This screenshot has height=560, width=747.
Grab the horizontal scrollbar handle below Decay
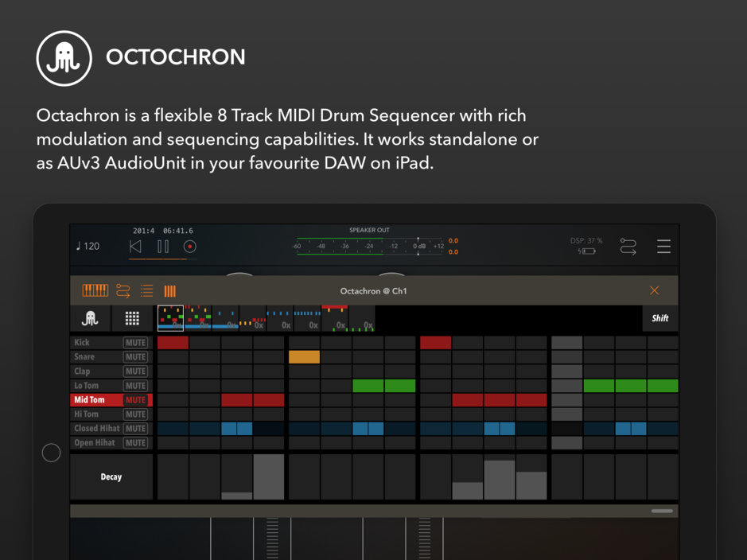[662, 511]
